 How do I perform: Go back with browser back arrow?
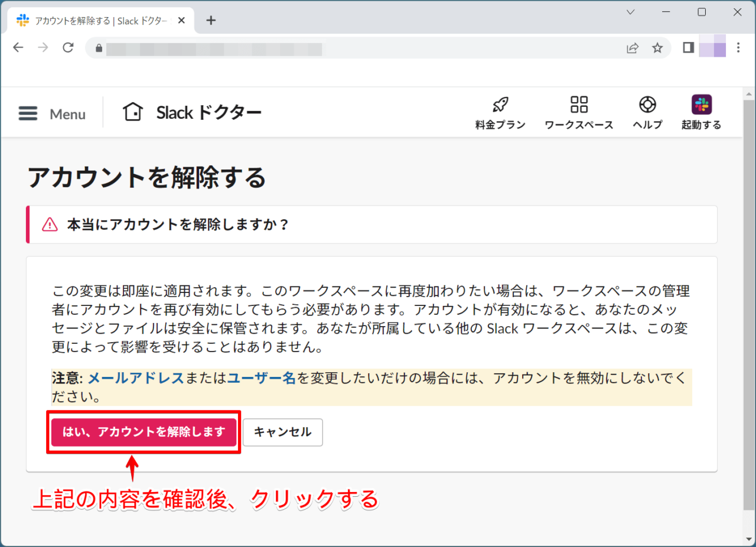click(18, 48)
